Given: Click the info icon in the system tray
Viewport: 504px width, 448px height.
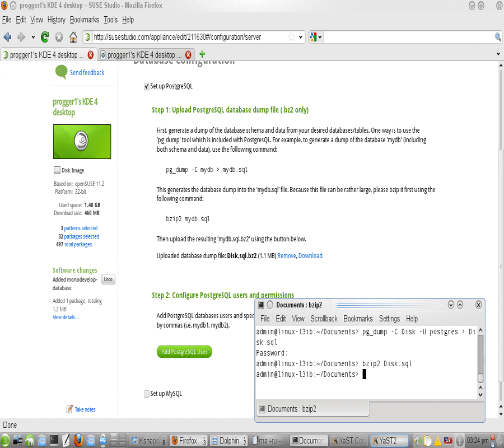Looking at the screenshot, I should [460, 440].
